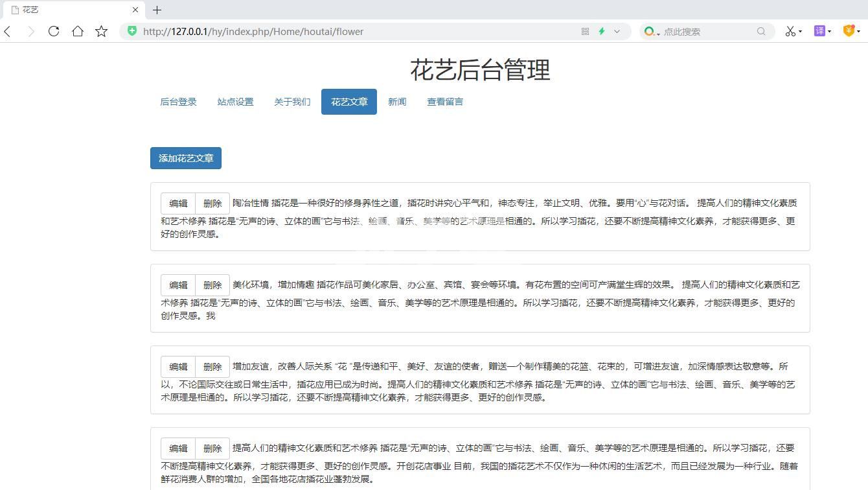The height and width of the screenshot is (490, 868).
Task: Select the 关于我们 nav tab
Action: click(x=292, y=102)
